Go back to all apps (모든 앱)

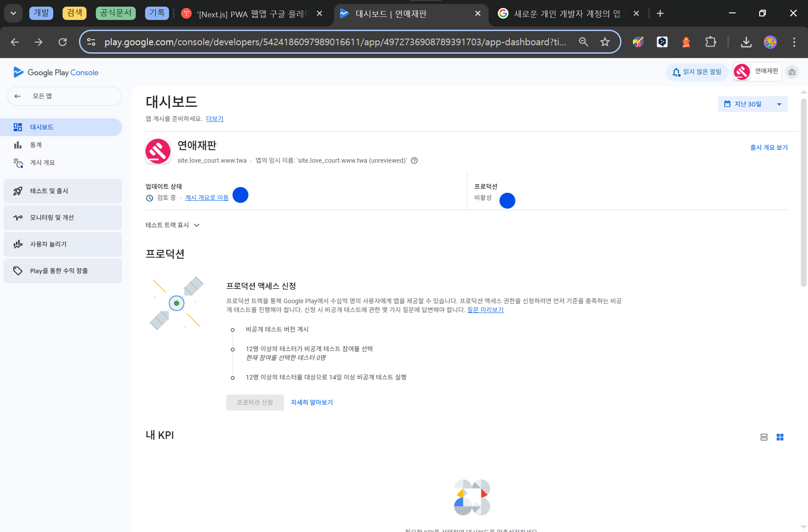coord(64,96)
